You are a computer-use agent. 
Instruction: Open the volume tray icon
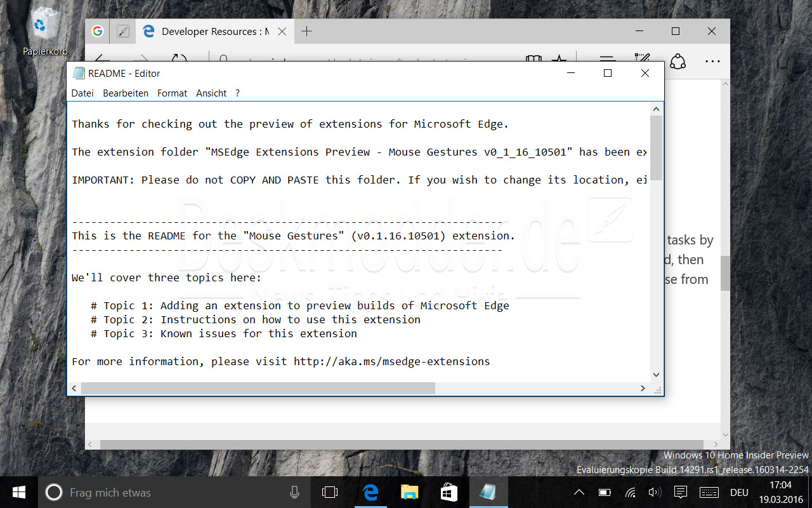click(655, 492)
